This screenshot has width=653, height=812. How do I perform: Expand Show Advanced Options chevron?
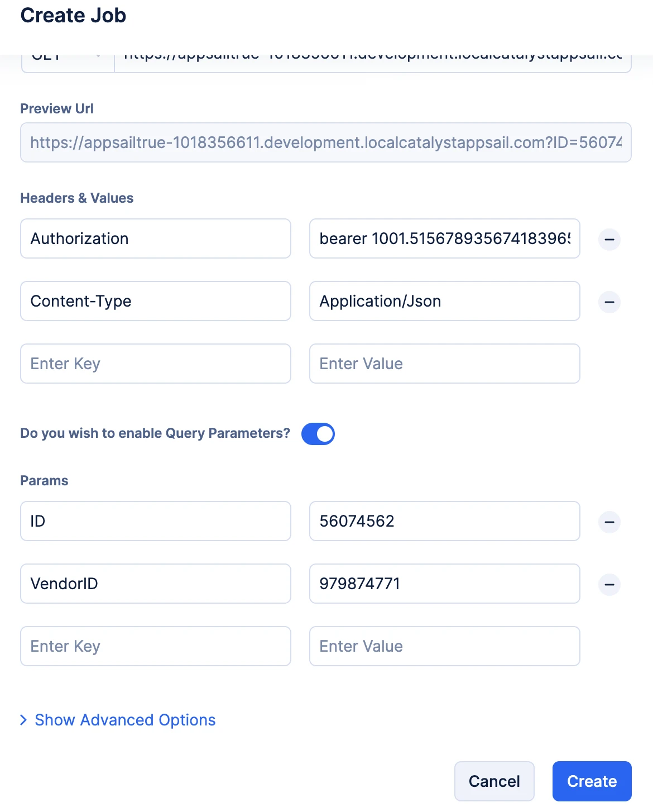pyautogui.click(x=24, y=720)
